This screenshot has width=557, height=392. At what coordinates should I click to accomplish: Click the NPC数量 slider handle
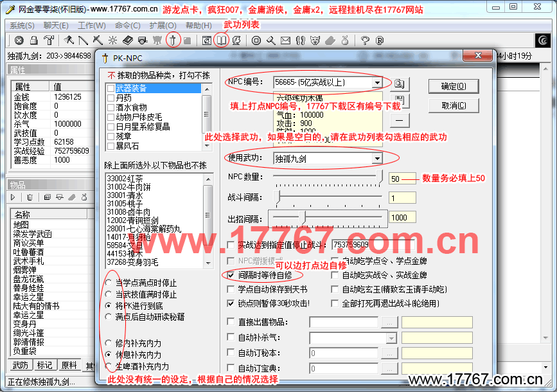[380, 177]
